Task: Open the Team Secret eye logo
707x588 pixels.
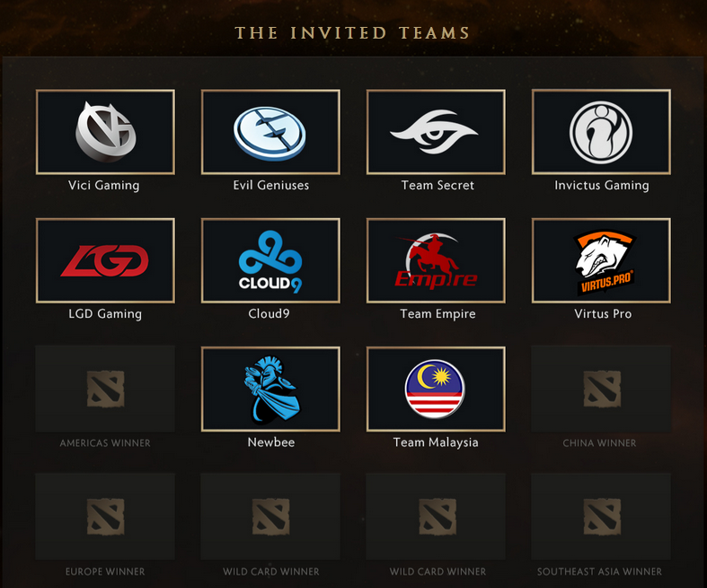Action: click(436, 132)
